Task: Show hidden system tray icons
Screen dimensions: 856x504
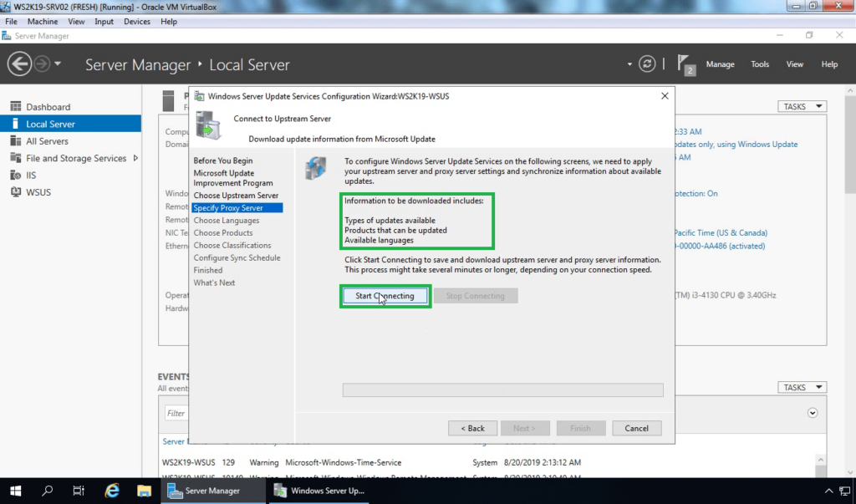Action: click(828, 491)
